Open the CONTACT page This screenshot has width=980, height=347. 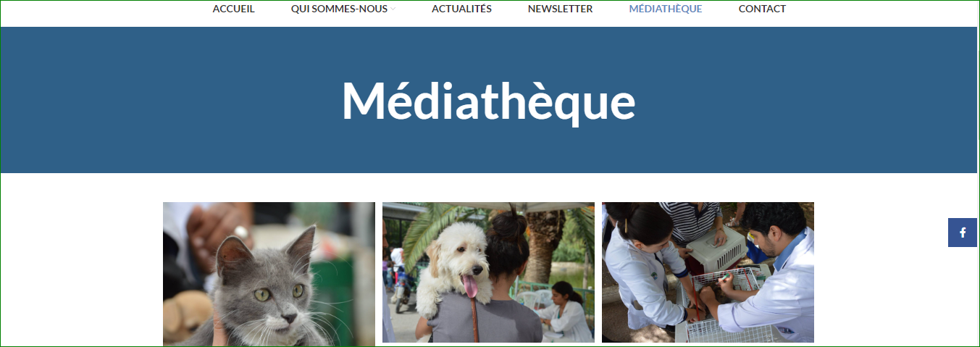pos(762,9)
